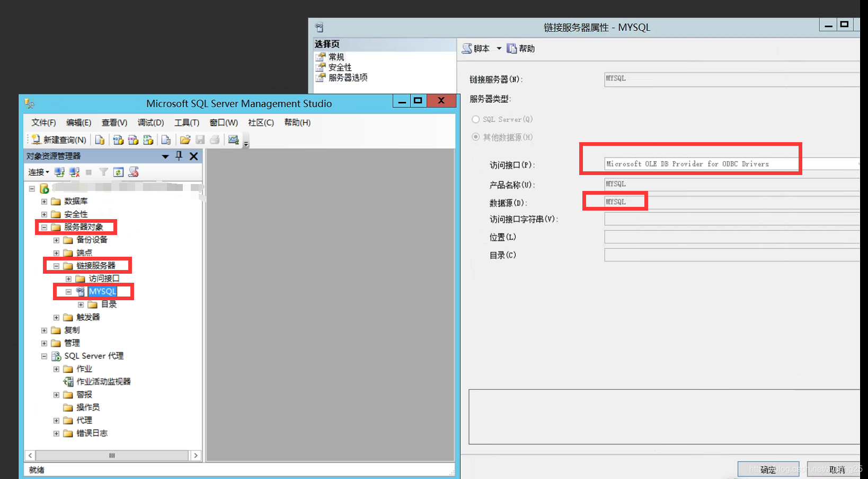This screenshot has height=479, width=868.
Task: Select the 触发器 folder
Action: [87, 317]
